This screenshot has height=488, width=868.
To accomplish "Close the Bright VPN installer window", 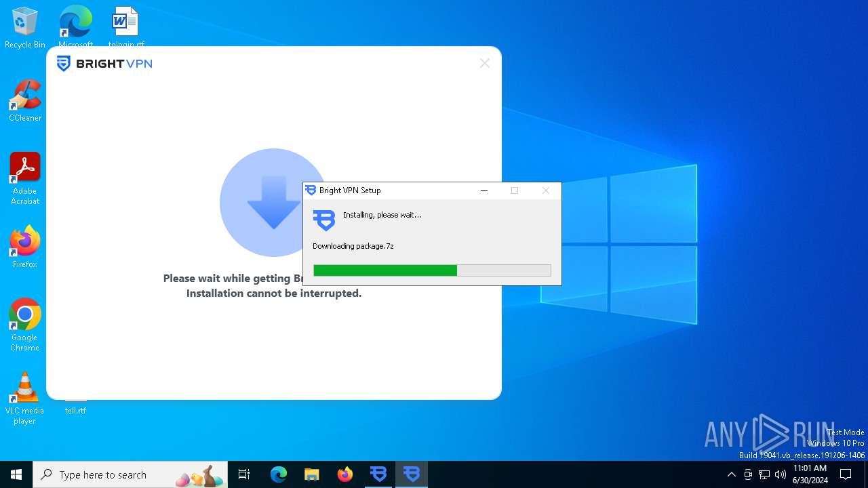I will pyautogui.click(x=484, y=63).
